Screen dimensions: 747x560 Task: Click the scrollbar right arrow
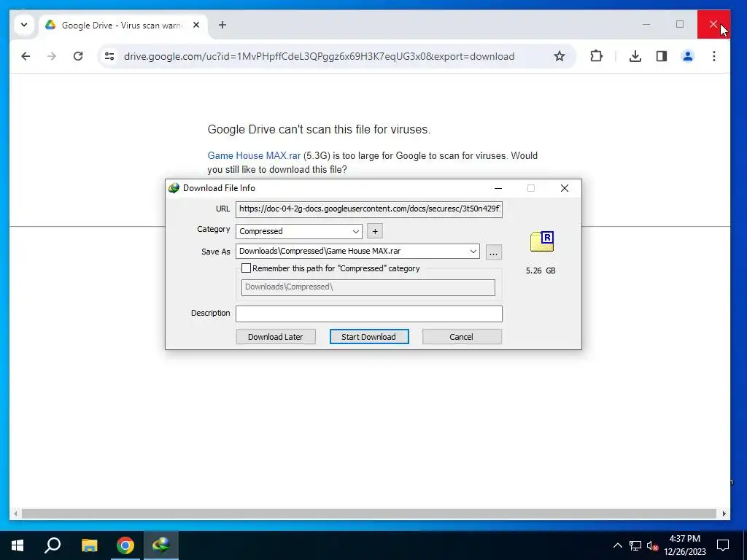(x=724, y=514)
